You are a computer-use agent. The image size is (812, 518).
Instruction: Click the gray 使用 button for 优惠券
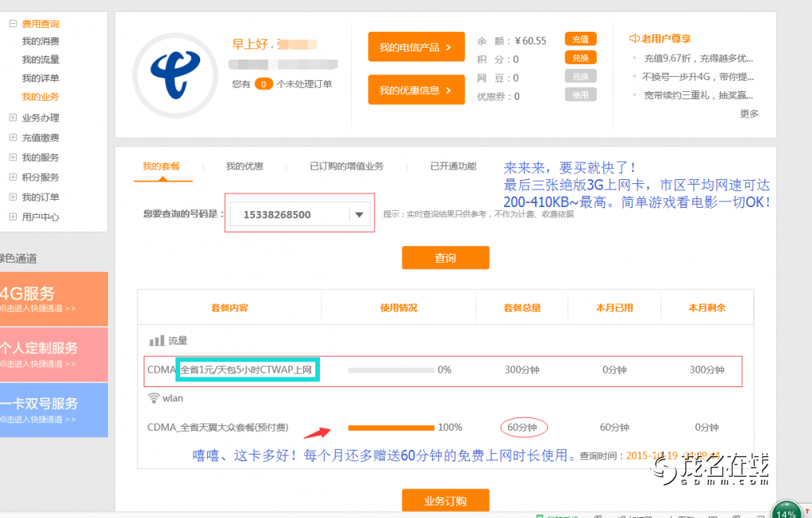click(x=580, y=94)
